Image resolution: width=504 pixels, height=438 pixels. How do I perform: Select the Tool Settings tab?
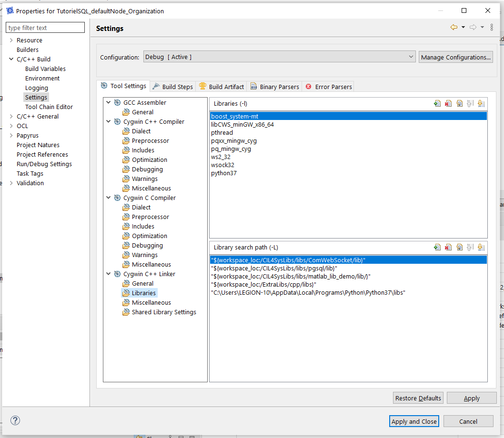click(x=123, y=86)
